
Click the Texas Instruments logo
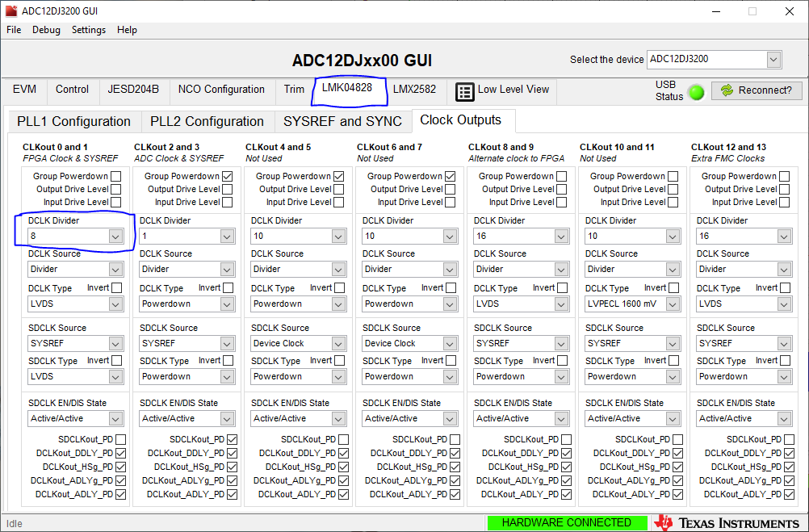727,522
